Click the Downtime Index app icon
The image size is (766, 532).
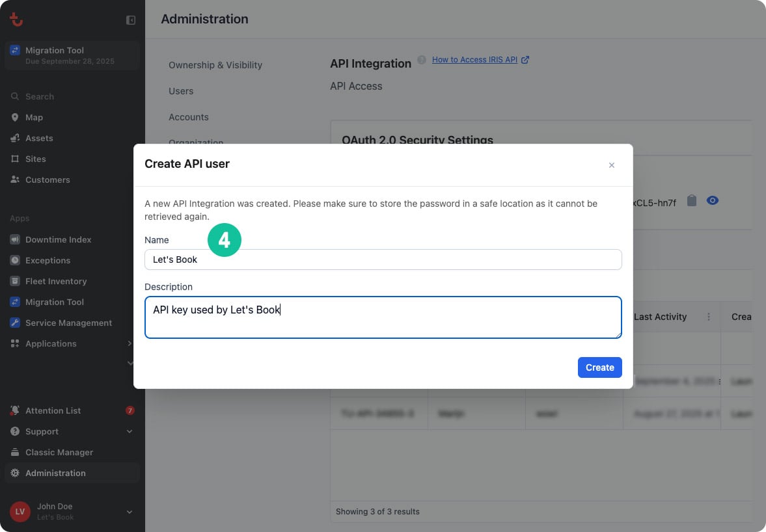15,239
